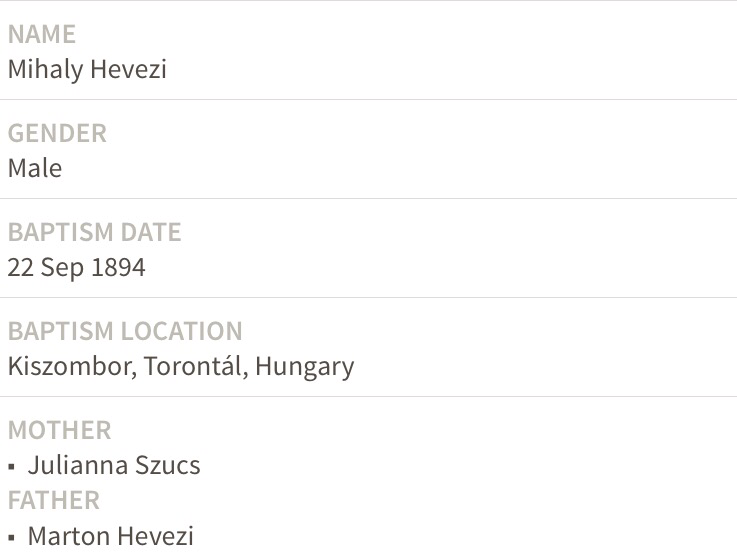Click the month Sep in baptism date

tap(62, 268)
